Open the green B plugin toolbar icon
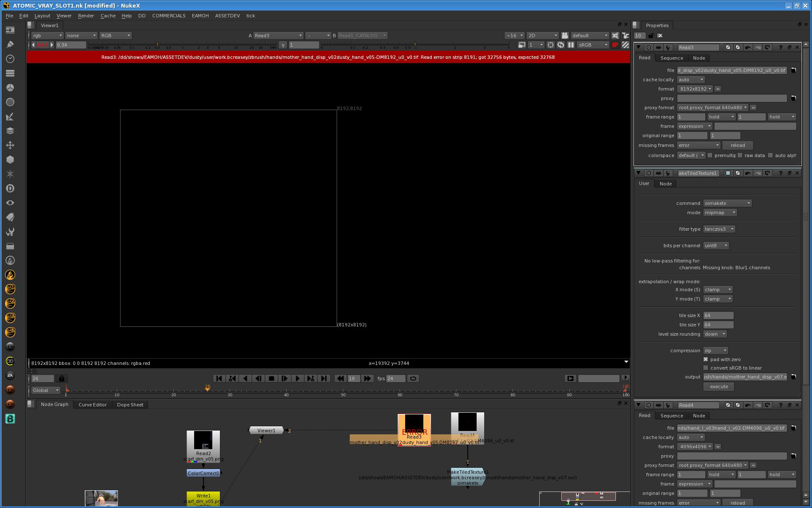 click(10, 419)
